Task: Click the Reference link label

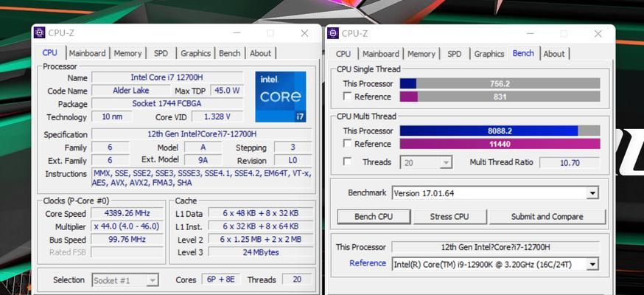Action: pos(368,263)
